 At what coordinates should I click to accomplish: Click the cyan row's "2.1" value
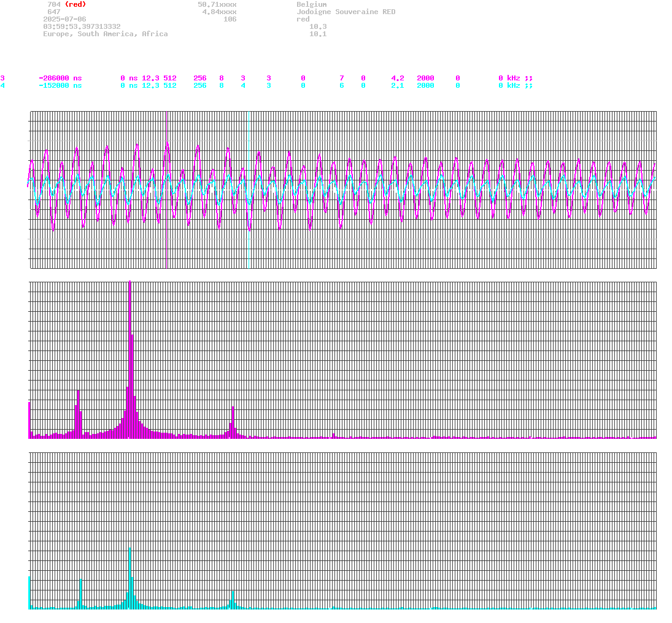coord(398,85)
